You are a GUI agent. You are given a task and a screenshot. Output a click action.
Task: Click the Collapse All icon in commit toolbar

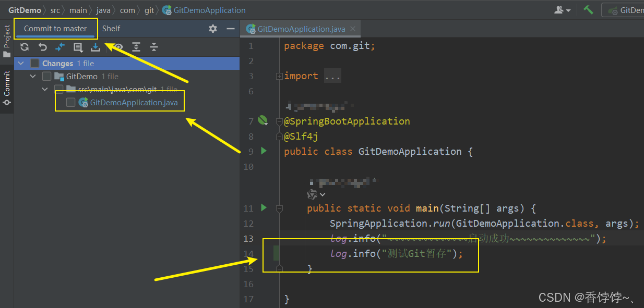[153, 47]
